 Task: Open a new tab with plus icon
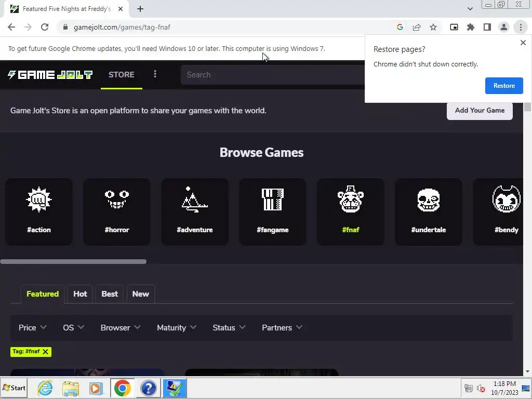click(140, 9)
